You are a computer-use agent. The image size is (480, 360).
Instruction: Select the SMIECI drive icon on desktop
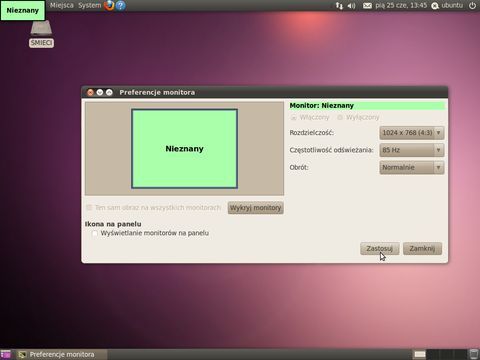pyautogui.click(x=41, y=34)
